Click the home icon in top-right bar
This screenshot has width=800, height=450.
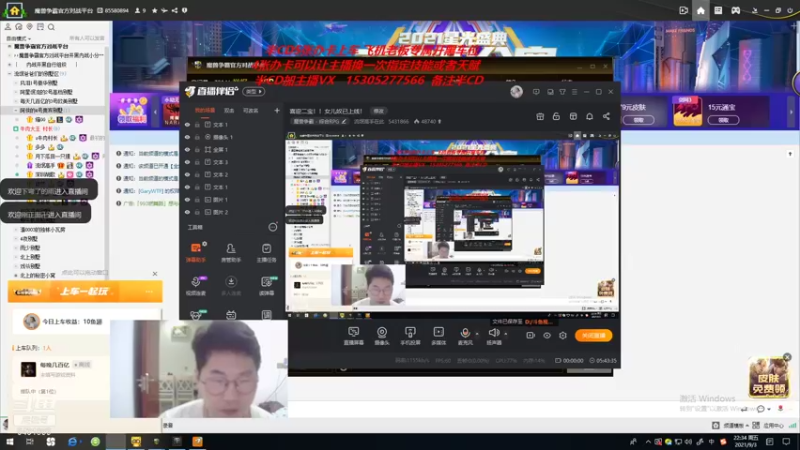click(x=701, y=10)
